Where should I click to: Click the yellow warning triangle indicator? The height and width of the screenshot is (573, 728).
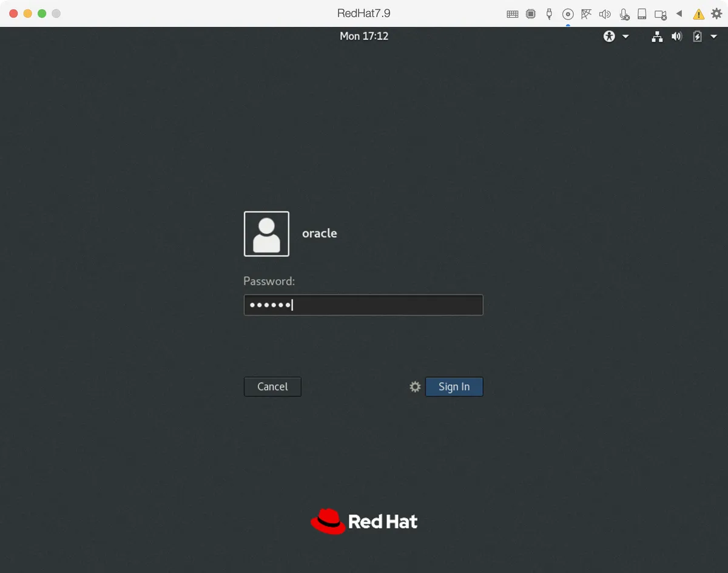coord(698,13)
